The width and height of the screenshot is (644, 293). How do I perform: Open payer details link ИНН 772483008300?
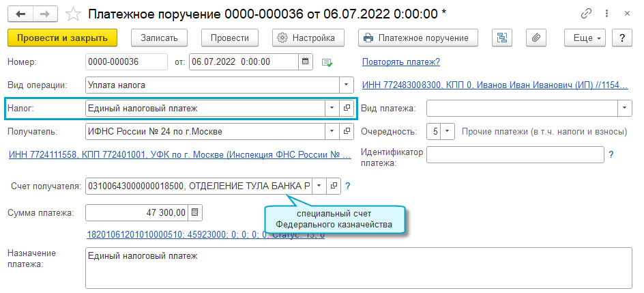click(495, 85)
